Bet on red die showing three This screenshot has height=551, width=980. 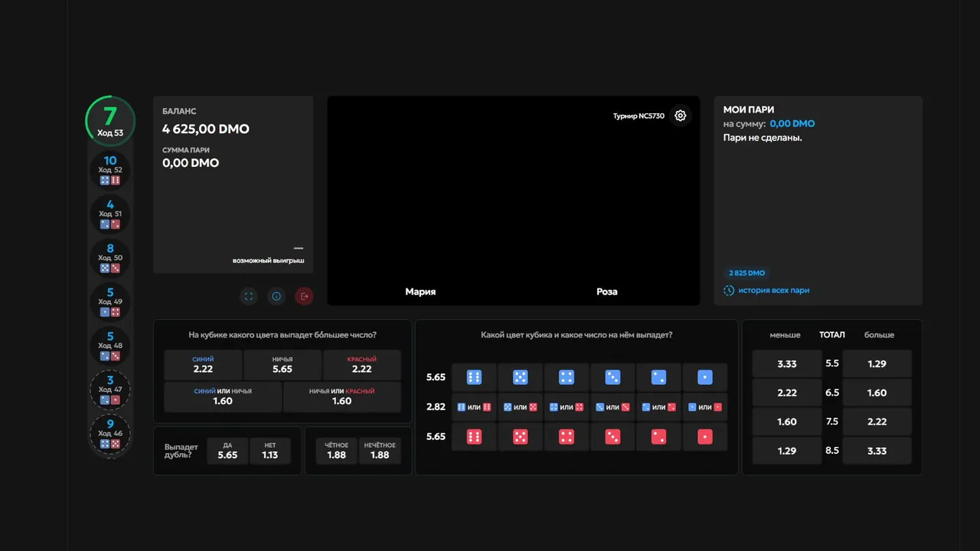click(612, 437)
